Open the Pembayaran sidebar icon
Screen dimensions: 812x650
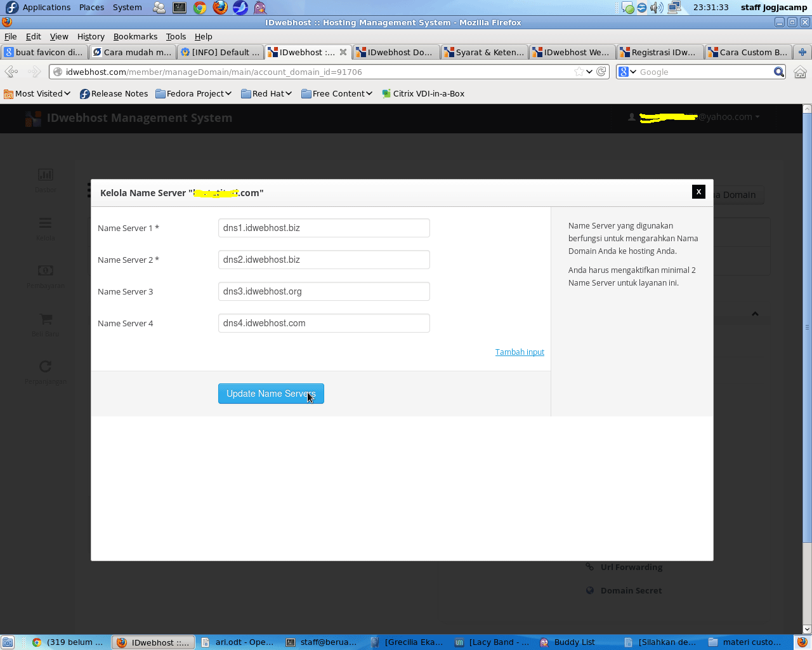(45, 276)
